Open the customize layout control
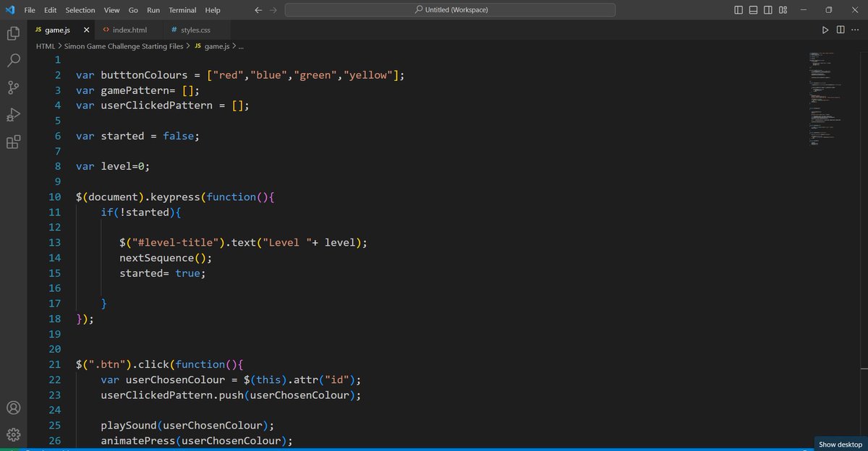The image size is (868, 451). tap(783, 9)
